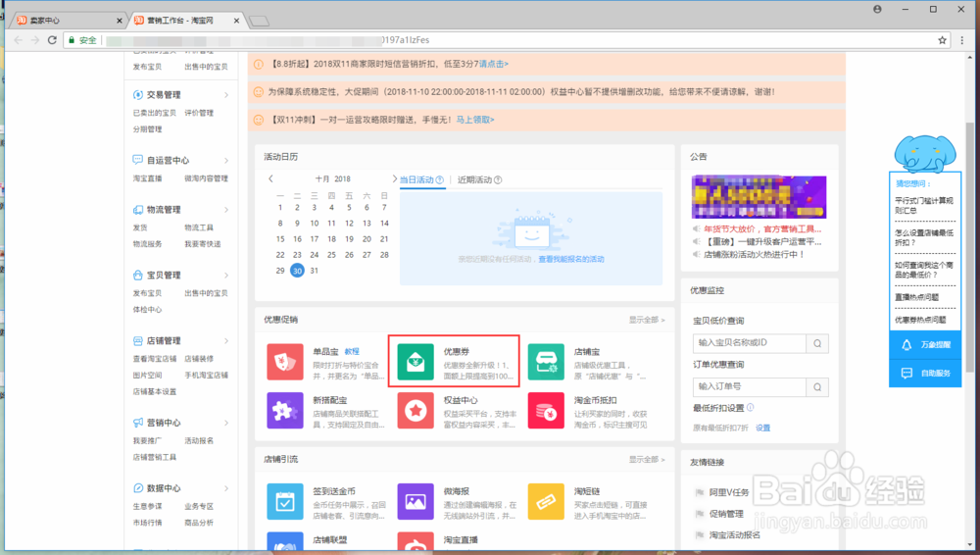Open the 微海报 purple picture icon
Screen dimensions: 980x555
(x=416, y=501)
